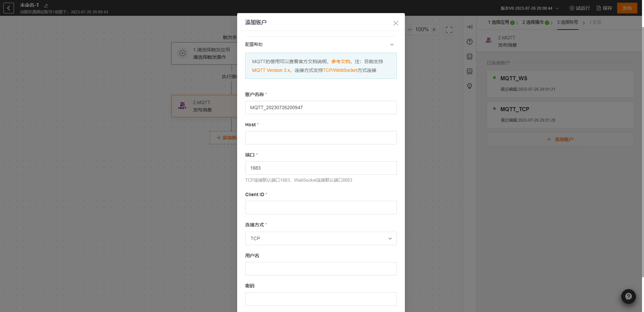
Task: Focus the Client ID input field
Action: (321, 208)
